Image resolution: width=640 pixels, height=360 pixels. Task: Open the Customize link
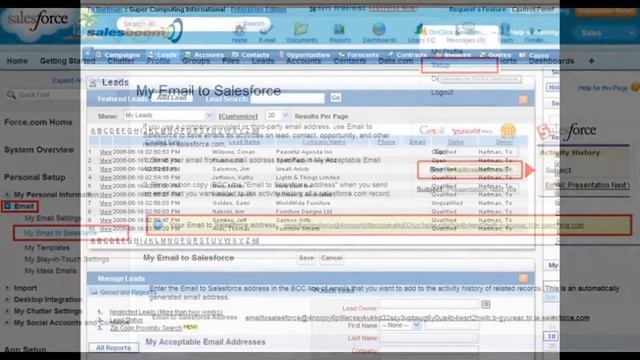click(238, 116)
